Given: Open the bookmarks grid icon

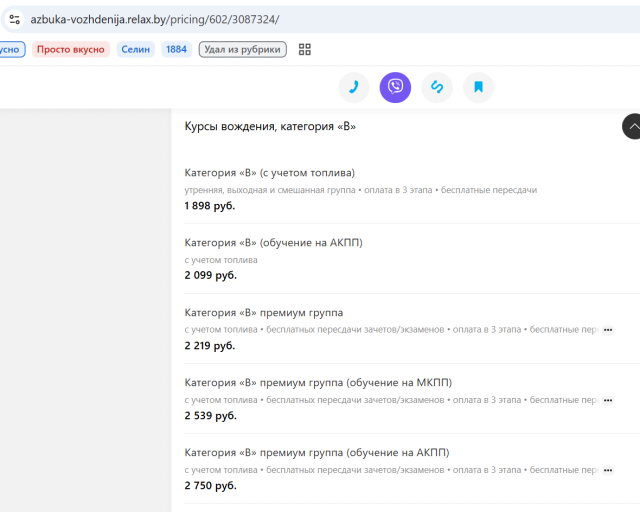Looking at the screenshot, I should (x=304, y=49).
